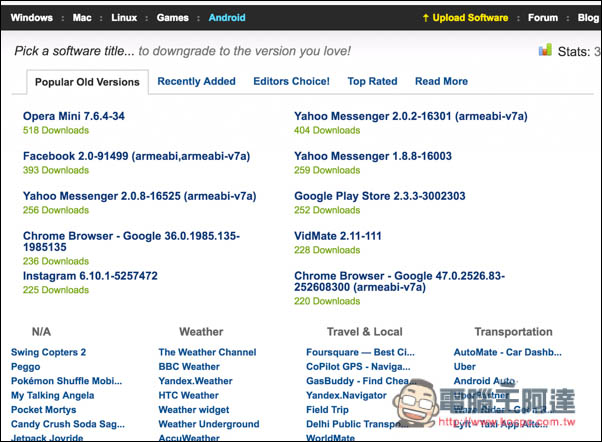Switch to the Editors Choice! tab
Viewport: 602px width, 442px height.
pos(291,81)
